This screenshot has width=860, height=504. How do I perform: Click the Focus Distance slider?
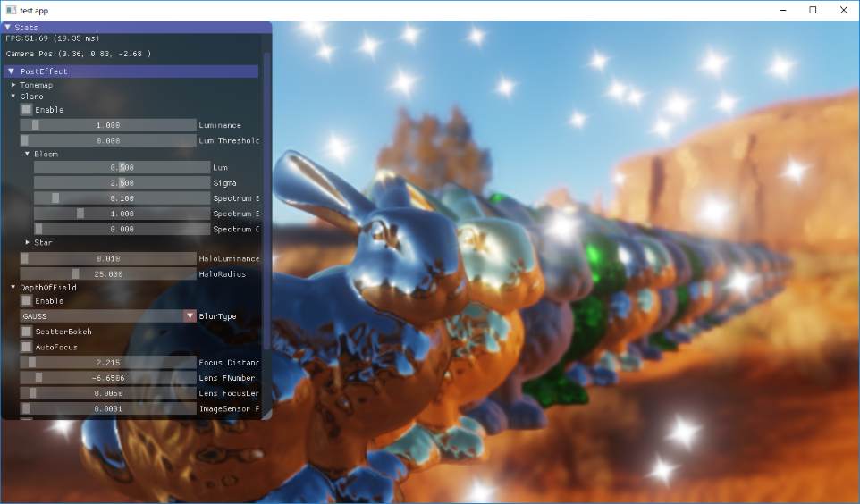tap(108, 363)
